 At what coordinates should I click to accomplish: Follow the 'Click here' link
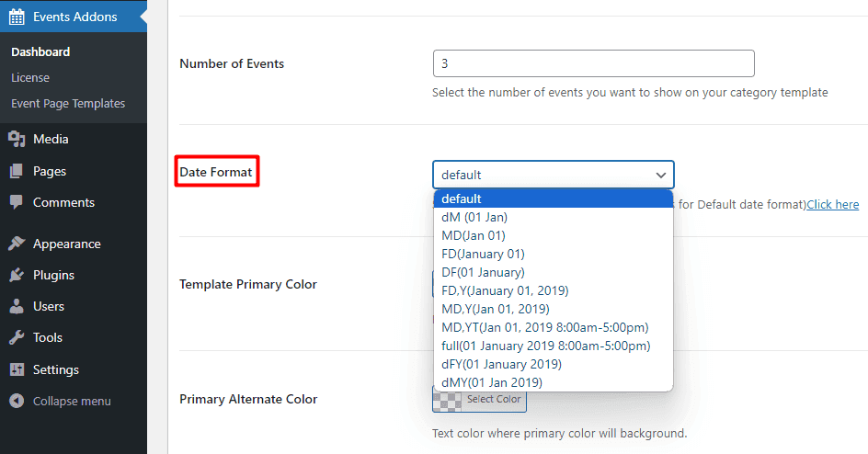tap(832, 205)
